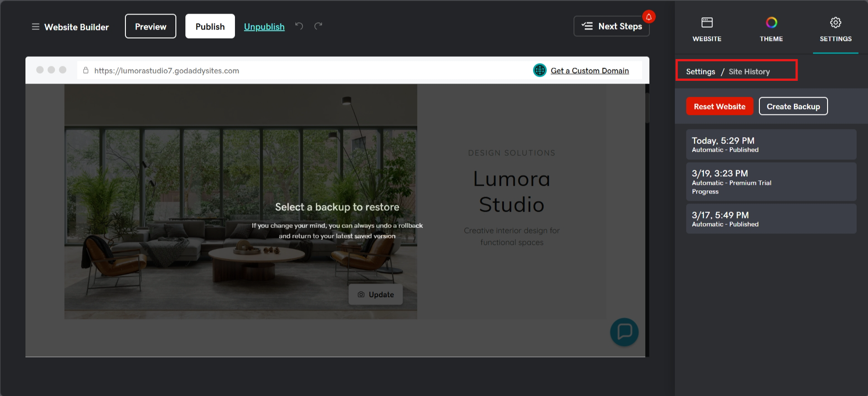The height and width of the screenshot is (396, 868).
Task: Click the Create Backup button
Action: (x=793, y=106)
